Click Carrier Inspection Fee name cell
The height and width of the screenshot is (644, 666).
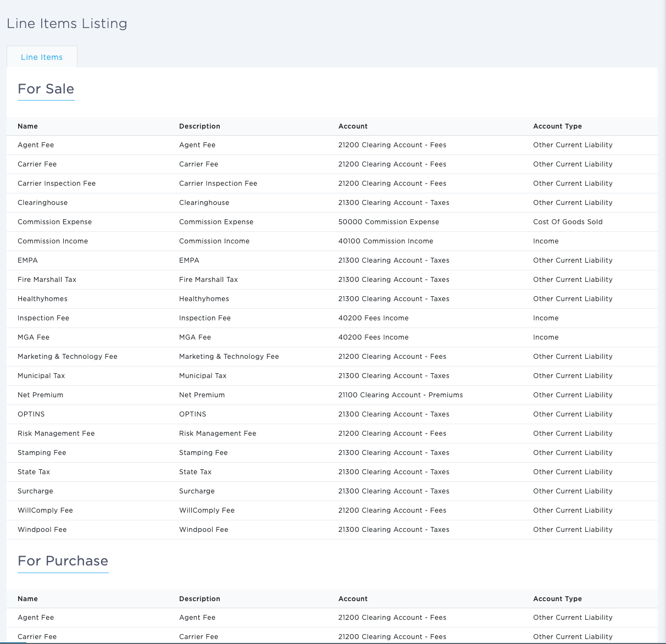[57, 184]
